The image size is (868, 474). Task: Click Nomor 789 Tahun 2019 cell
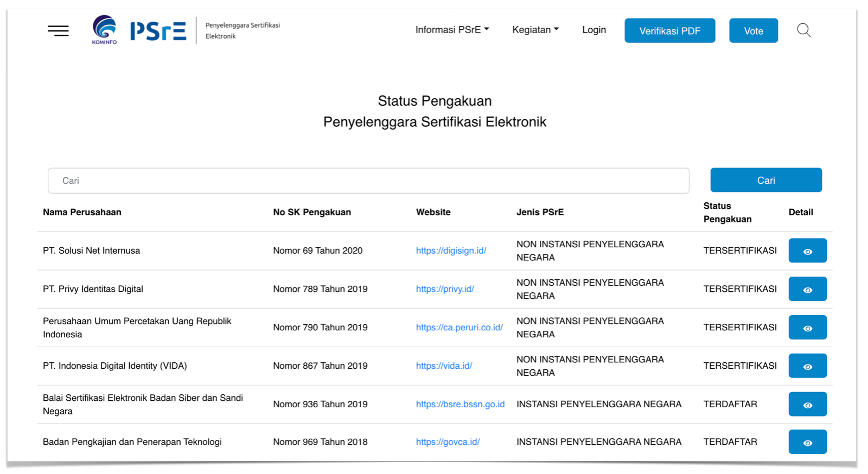(x=320, y=289)
